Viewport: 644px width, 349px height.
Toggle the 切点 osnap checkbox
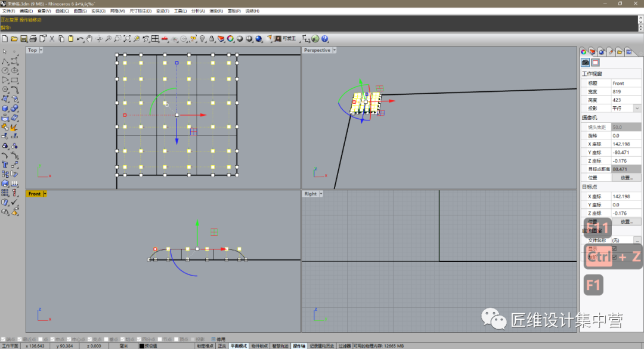(x=122, y=339)
